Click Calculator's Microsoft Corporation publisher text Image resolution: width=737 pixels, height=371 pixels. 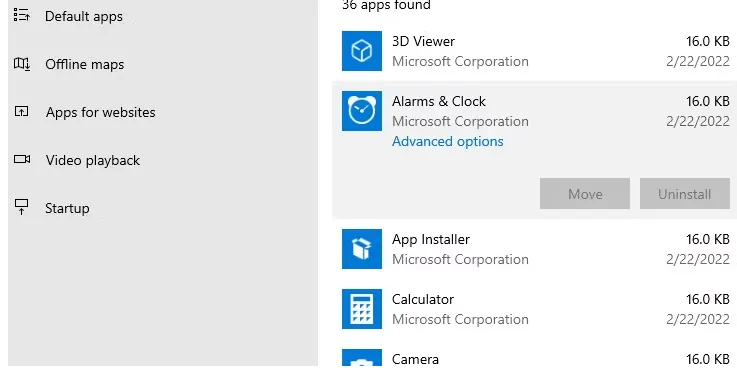point(460,320)
